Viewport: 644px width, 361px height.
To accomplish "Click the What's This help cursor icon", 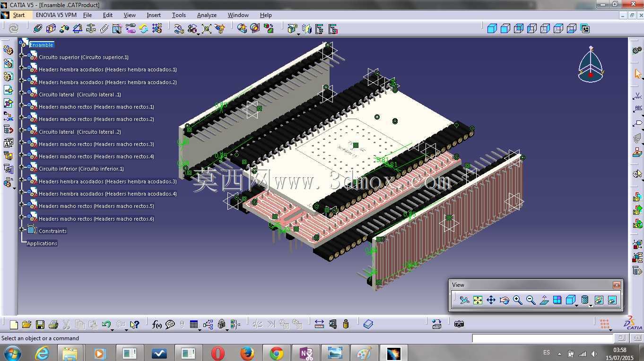I will (x=135, y=324).
